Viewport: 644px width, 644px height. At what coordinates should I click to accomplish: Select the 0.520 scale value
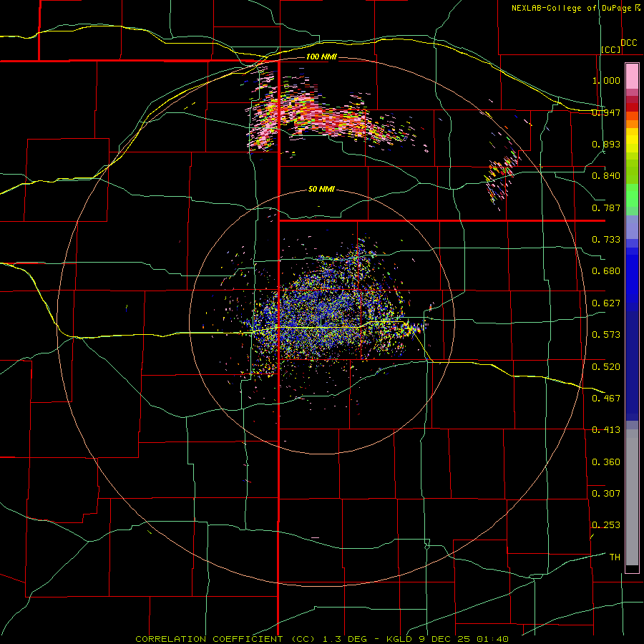coord(606,366)
